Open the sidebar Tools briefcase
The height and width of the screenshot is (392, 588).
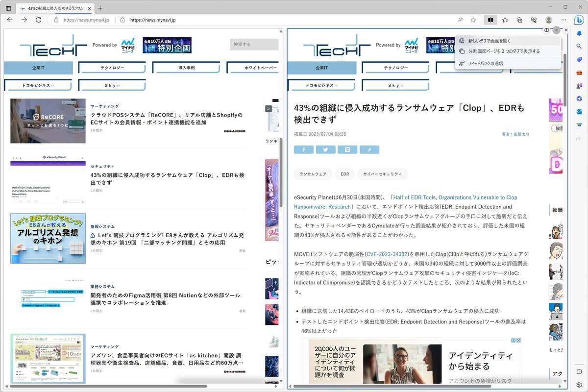point(579,73)
